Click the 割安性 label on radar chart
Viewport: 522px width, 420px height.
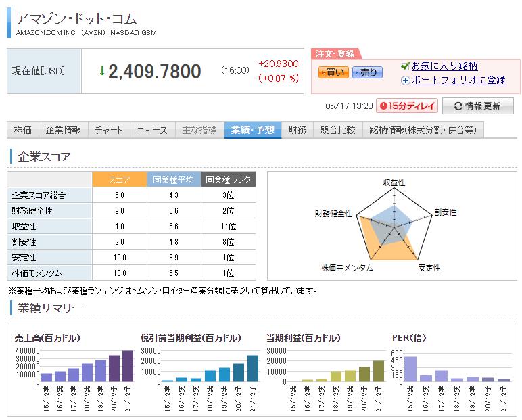tap(446, 212)
